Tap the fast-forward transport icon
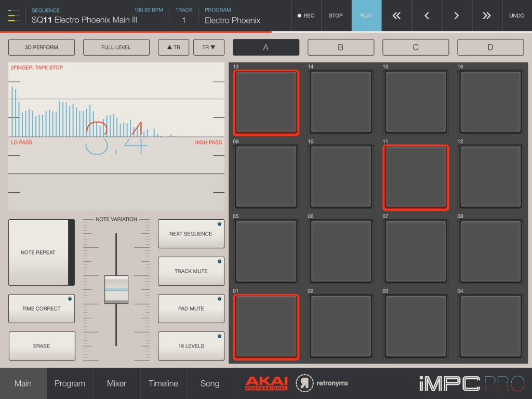Screen dimensions: 532x399 pos(486,16)
